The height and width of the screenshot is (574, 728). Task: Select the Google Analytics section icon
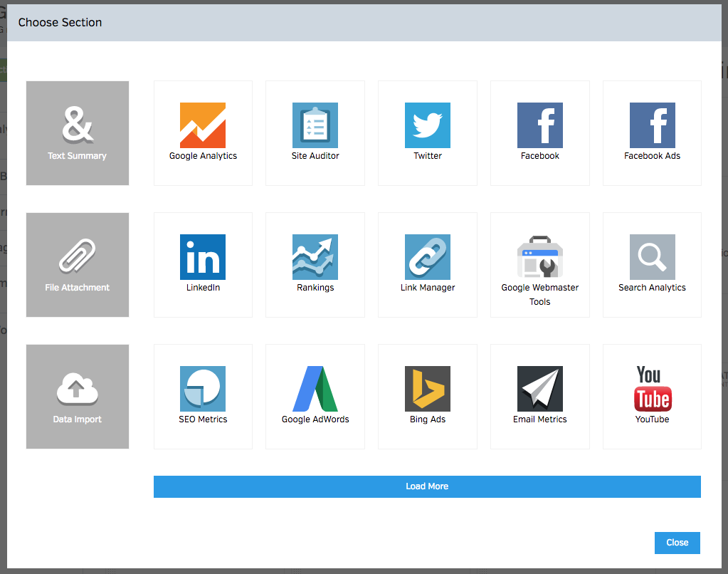203,125
